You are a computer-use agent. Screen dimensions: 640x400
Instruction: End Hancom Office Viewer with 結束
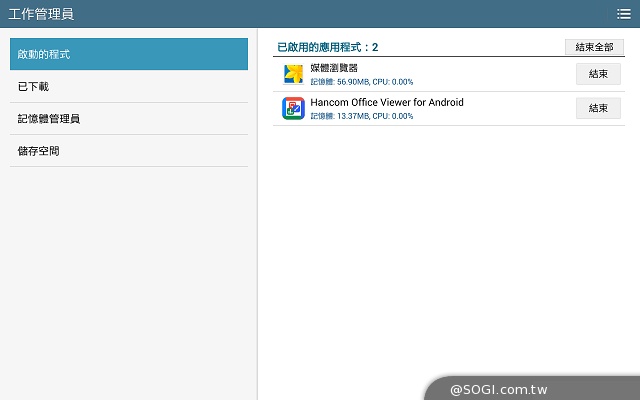598,108
